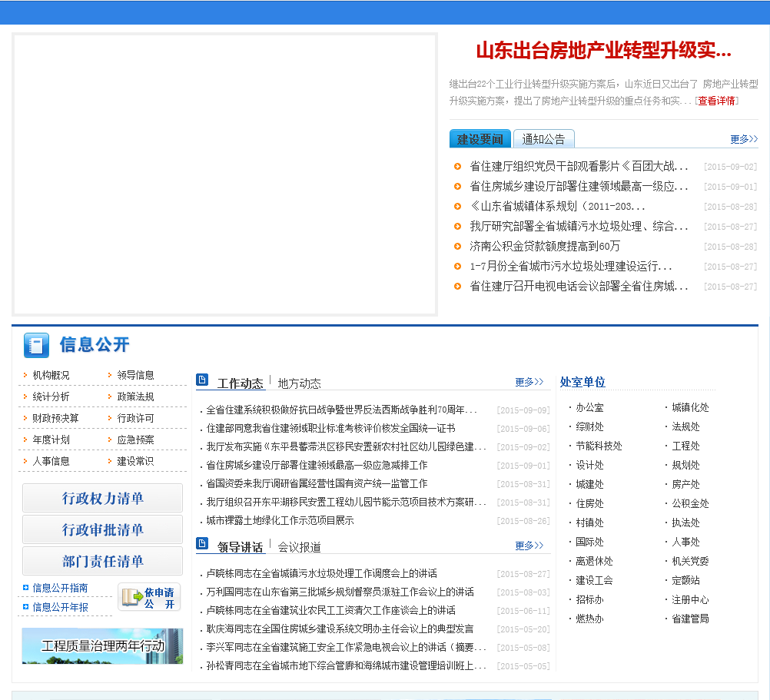Open news 我厅研究部署全省城镇污水垃圾处理
770x700 pixels.
[x=579, y=226]
